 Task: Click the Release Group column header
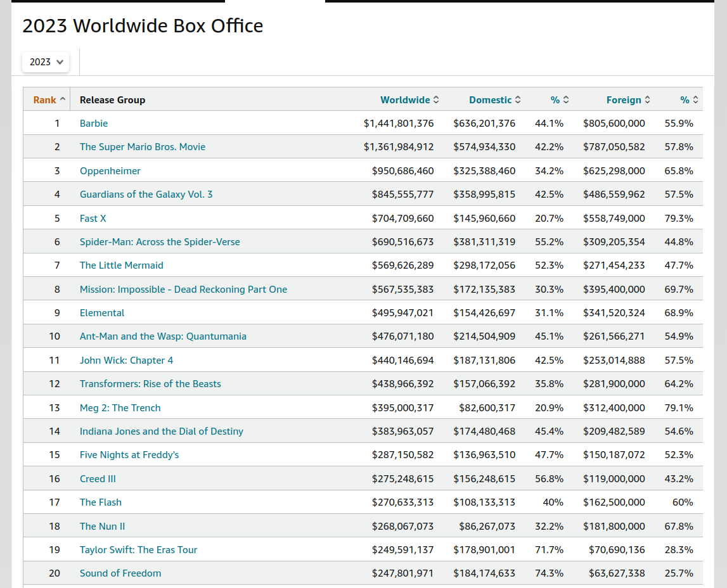pos(112,100)
